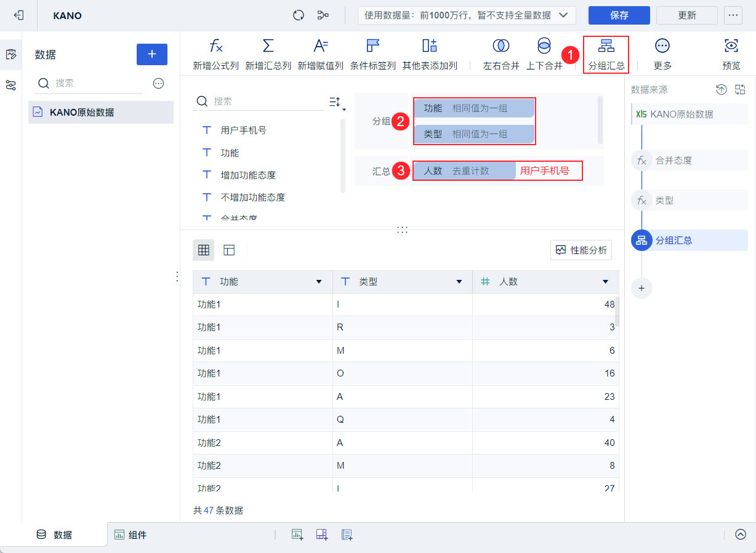Click the add table icon in bottom bar
The image size is (756, 553).
tap(298, 535)
